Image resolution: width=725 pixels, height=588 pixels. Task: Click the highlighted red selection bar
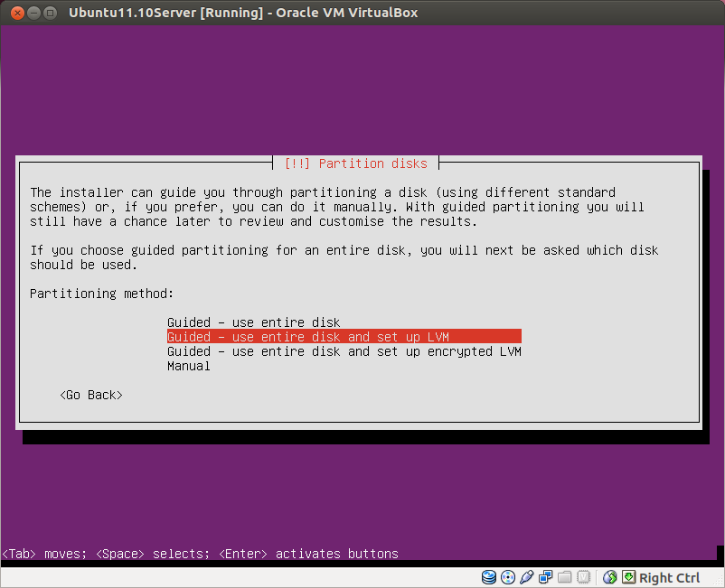(x=344, y=336)
